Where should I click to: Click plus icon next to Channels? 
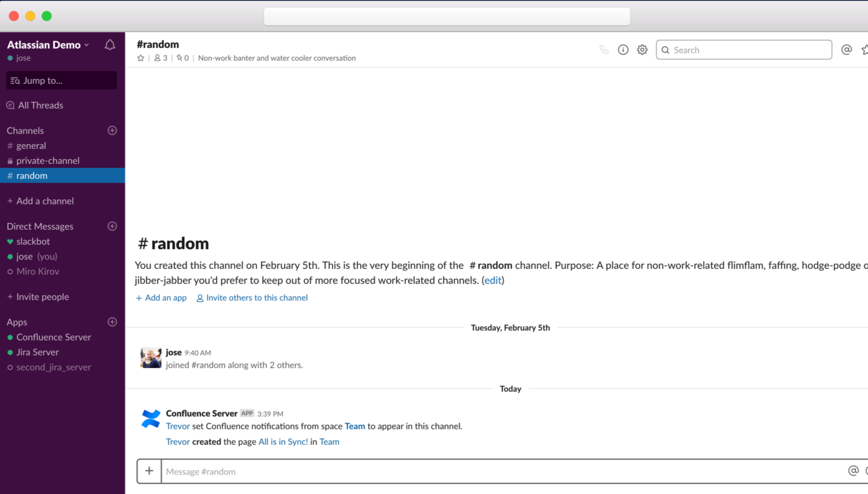pos(112,130)
